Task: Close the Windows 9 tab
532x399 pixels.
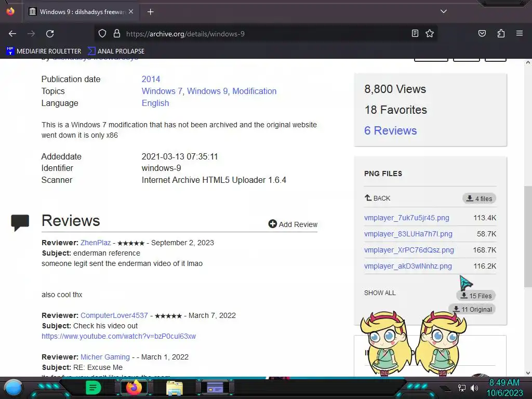Action: (x=131, y=11)
